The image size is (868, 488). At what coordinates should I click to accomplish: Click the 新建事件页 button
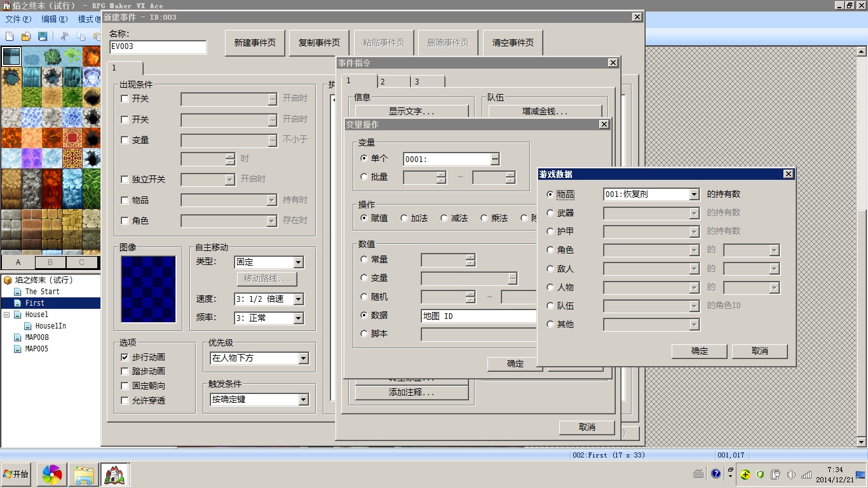pyautogui.click(x=255, y=43)
